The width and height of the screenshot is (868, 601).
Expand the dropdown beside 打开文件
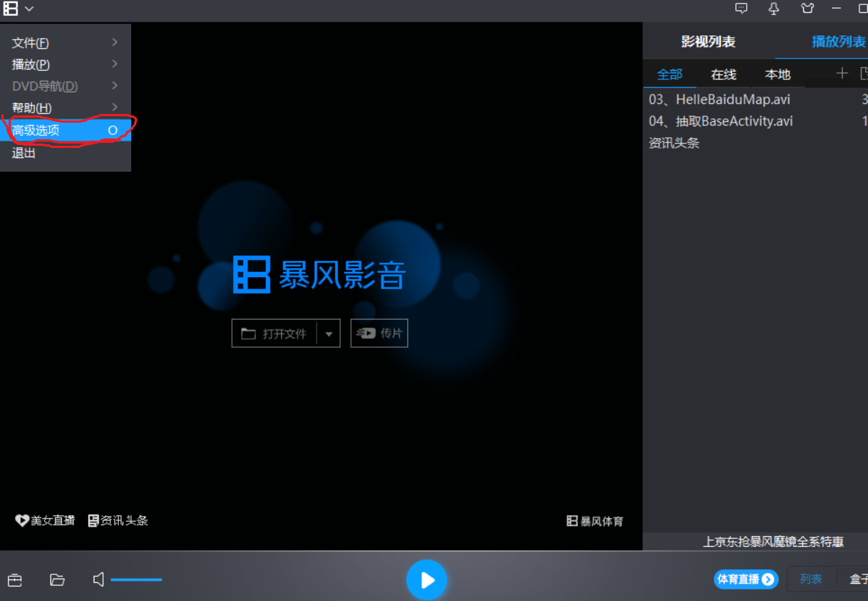pos(329,333)
